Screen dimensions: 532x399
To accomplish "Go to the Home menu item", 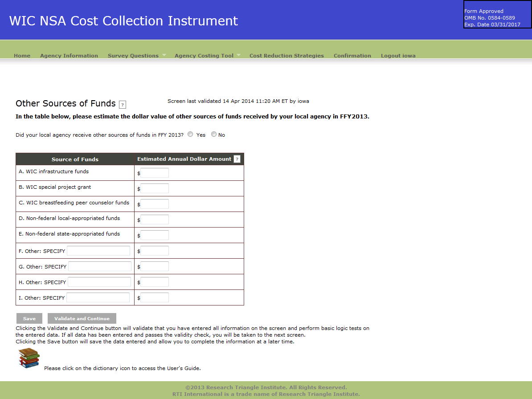I will 22,56.
